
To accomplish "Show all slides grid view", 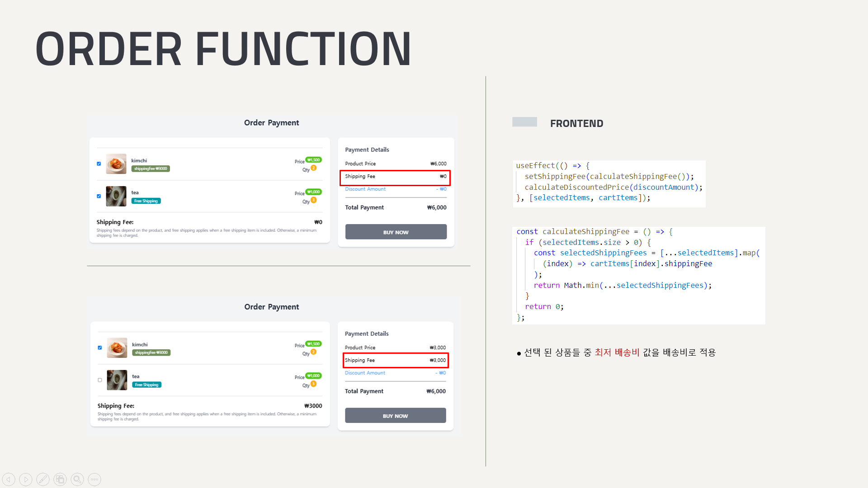I will pos(60,479).
